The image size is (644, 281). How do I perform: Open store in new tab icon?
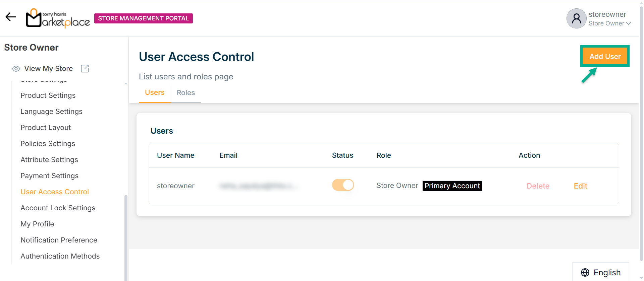[85, 69]
